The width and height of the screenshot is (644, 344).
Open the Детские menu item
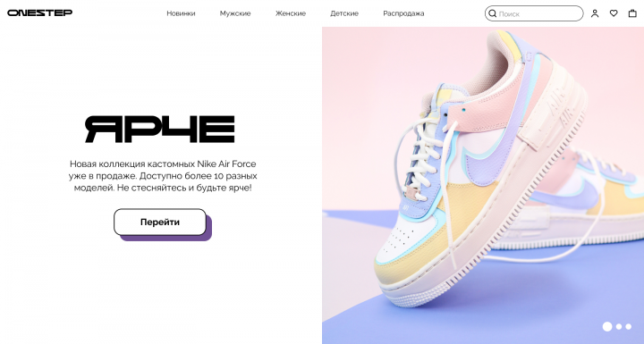point(344,13)
